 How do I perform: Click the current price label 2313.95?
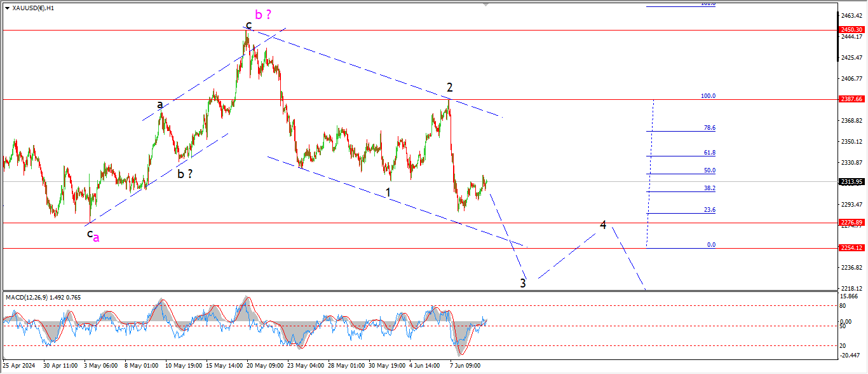point(851,182)
